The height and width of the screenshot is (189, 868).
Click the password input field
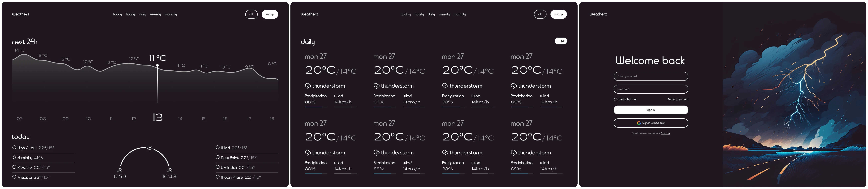point(651,89)
